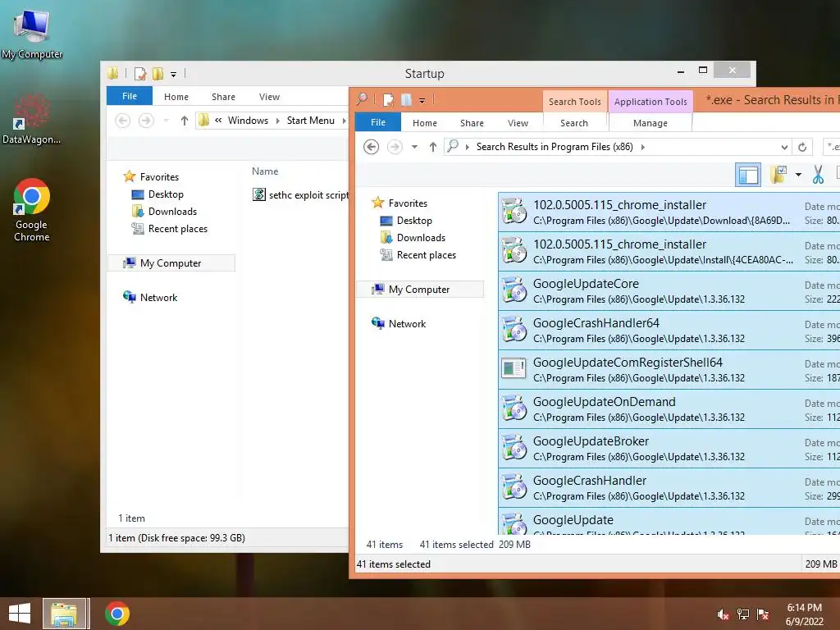Screen dimensions: 840x630
Task: Click Search Results in Program Files (x86) breadcrumb
Action: pos(555,147)
